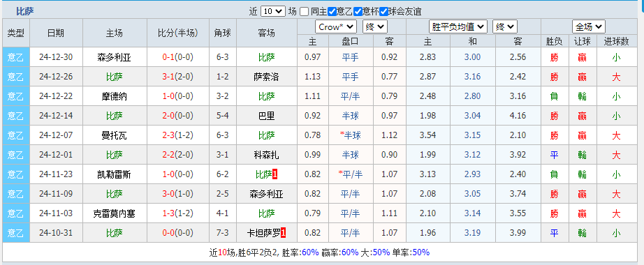Click the date 24-12-14

[56, 116]
